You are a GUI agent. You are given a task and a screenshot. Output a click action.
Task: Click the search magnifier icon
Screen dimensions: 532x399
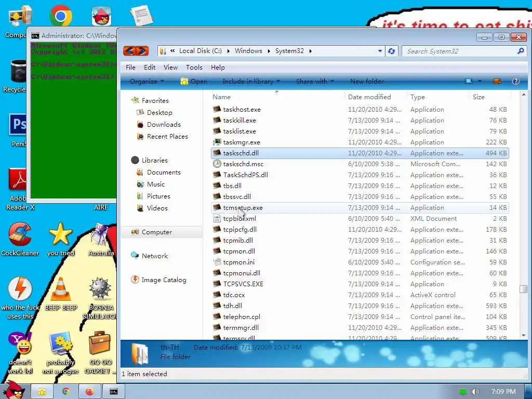click(x=521, y=51)
